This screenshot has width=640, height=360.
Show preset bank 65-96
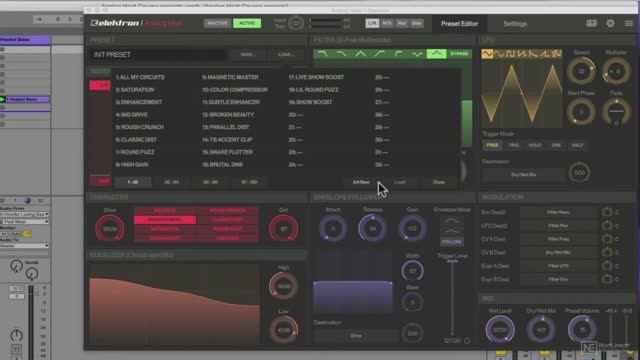[x=210, y=182]
